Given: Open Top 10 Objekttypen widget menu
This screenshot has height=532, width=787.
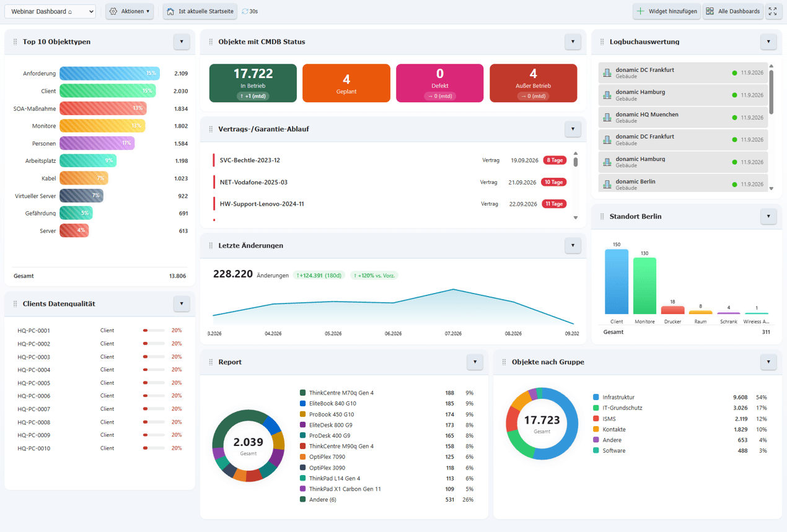Looking at the screenshot, I should click(182, 41).
